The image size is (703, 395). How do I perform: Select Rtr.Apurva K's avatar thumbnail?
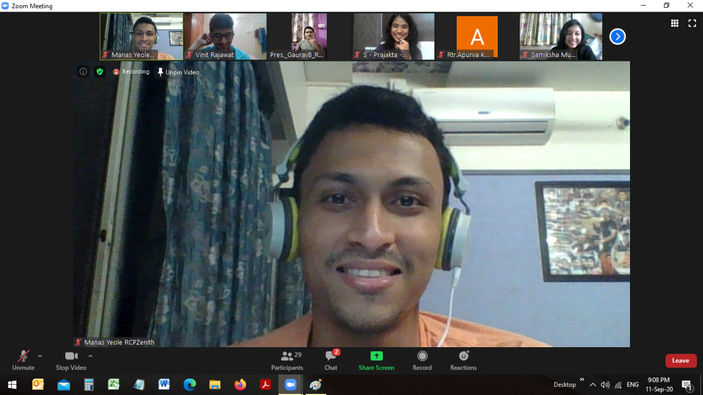pyautogui.click(x=477, y=36)
